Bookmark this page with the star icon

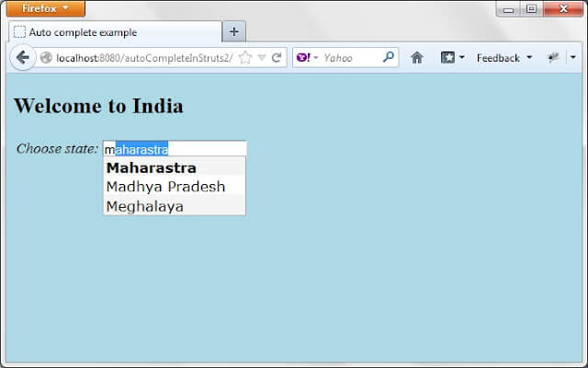click(245, 57)
